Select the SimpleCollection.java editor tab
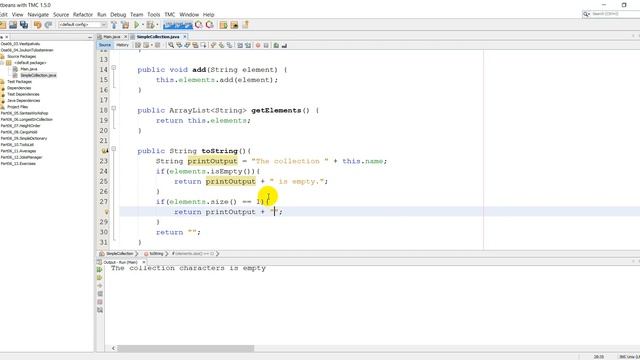Image resolution: width=640 pixels, height=360 pixels. pyautogui.click(x=158, y=37)
